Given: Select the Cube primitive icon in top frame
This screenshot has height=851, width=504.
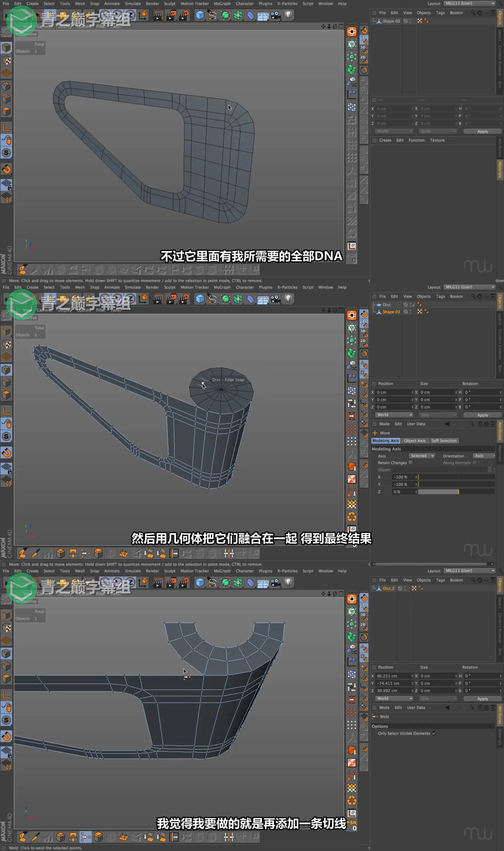Looking at the screenshot, I should pos(200,15).
